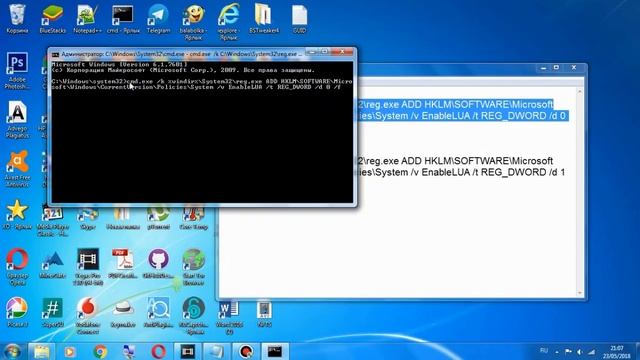Open the PDF creator desktop icon

point(123,264)
